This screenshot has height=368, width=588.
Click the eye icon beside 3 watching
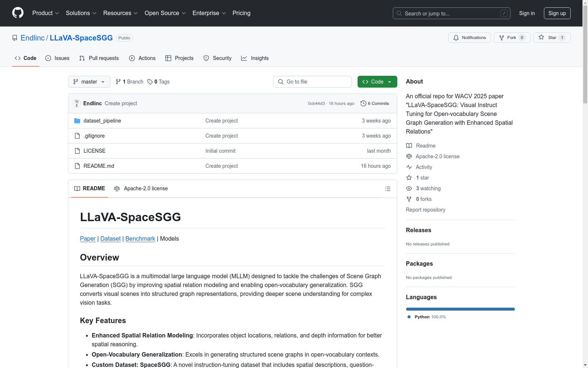409,188
